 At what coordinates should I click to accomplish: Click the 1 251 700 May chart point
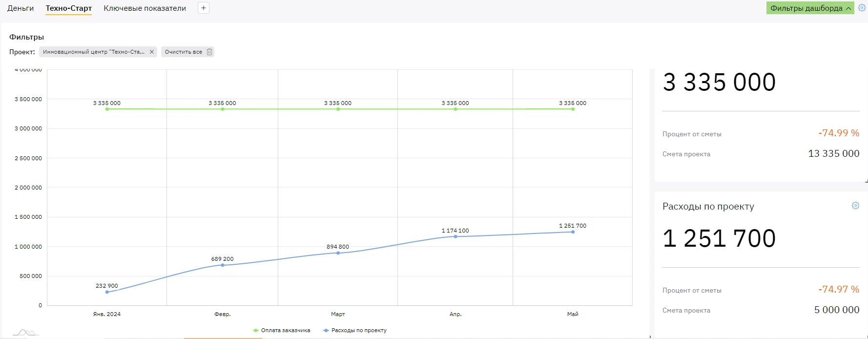click(x=573, y=232)
